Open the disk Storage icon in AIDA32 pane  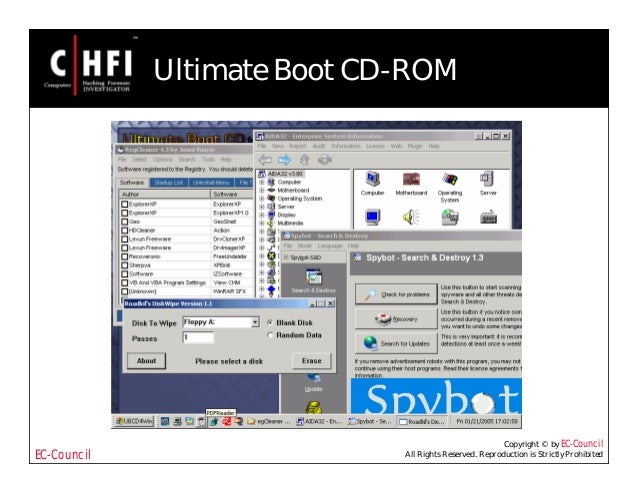(x=450, y=217)
